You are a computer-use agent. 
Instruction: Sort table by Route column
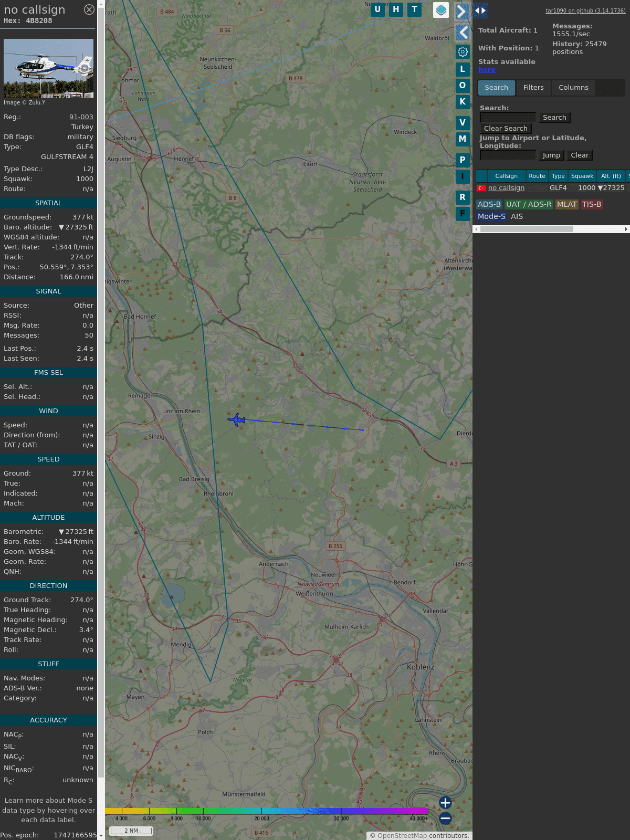pos(537,176)
